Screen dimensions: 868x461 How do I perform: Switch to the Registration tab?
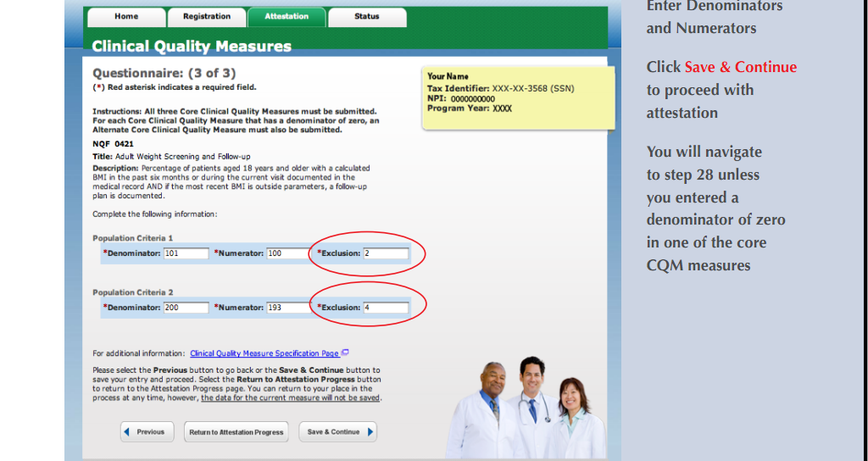pos(206,17)
